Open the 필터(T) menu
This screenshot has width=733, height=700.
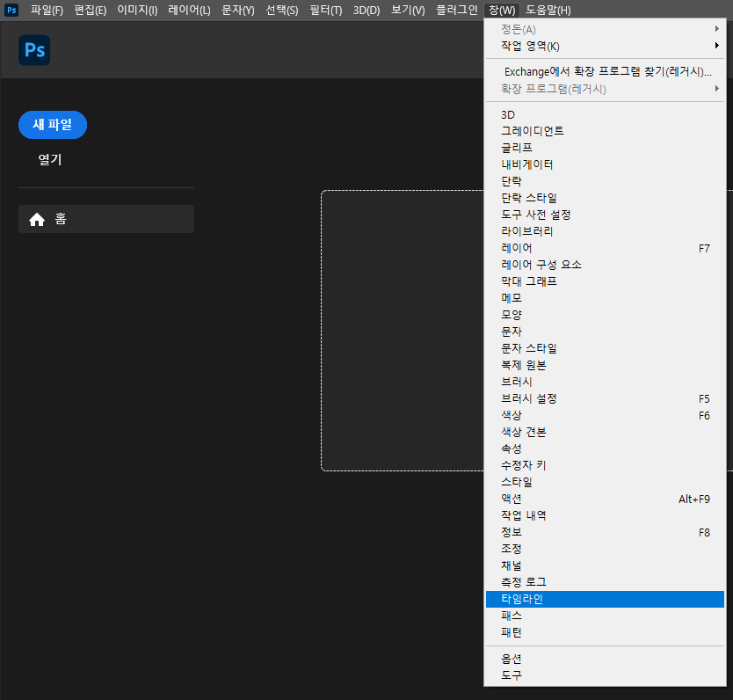click(326, 10)
